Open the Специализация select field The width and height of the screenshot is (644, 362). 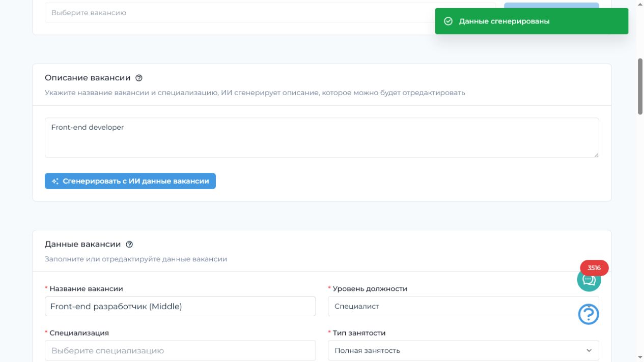(180, 350)
